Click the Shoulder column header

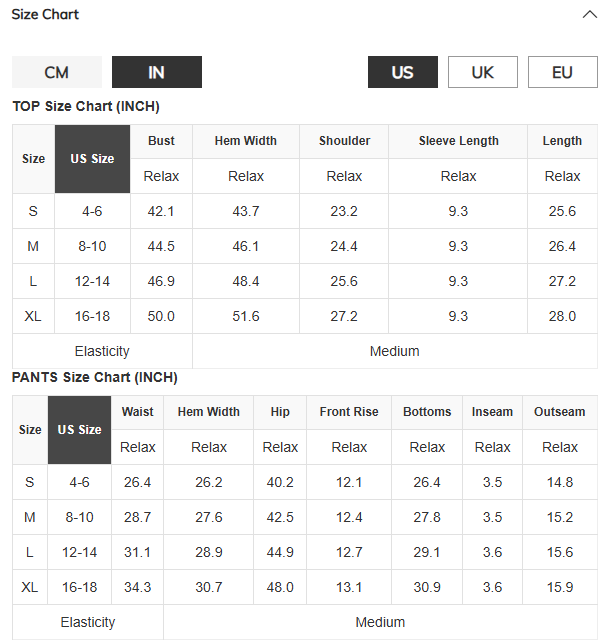(344, 141)
